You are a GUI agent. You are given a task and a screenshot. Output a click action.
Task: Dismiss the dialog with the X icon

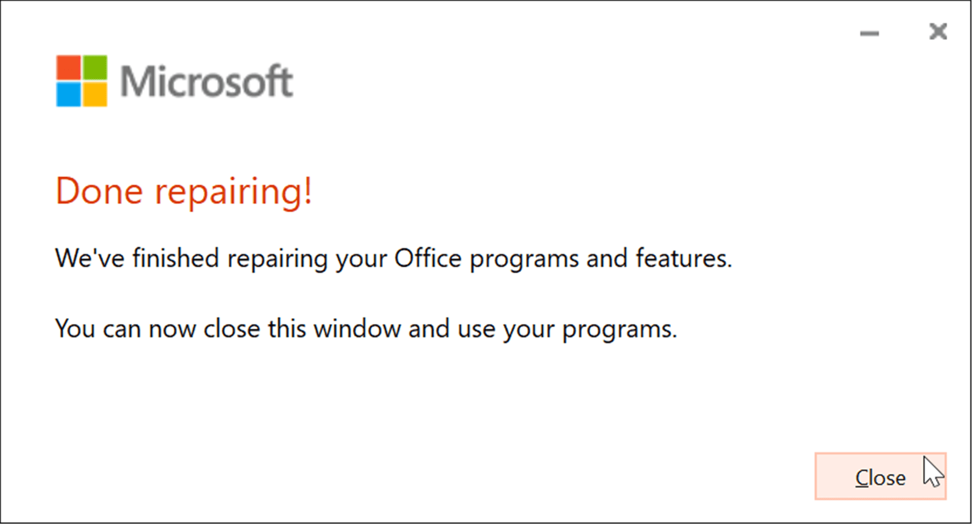click(938, 32)
